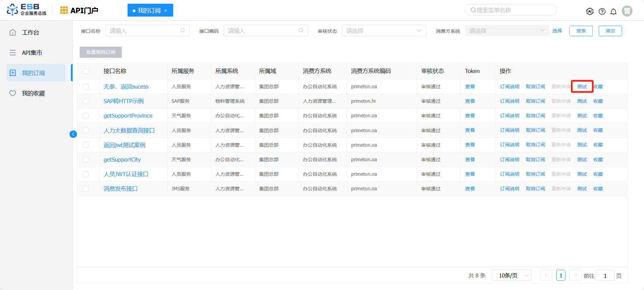Toggle the select-all checkbox in table header
644x290 pixels.
(86, 71)
